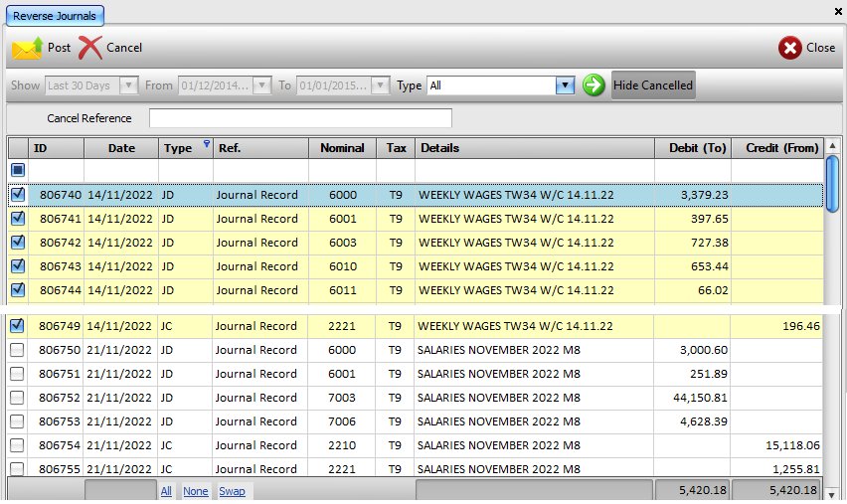
Task: Select the Reverse Journals tab
Action: click(53, 14)
